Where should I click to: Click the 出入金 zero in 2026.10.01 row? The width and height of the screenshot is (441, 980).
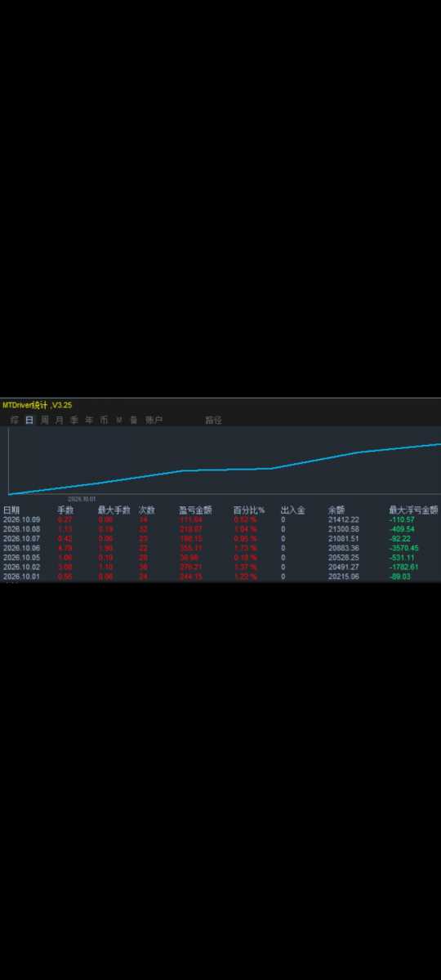point(283,577)
